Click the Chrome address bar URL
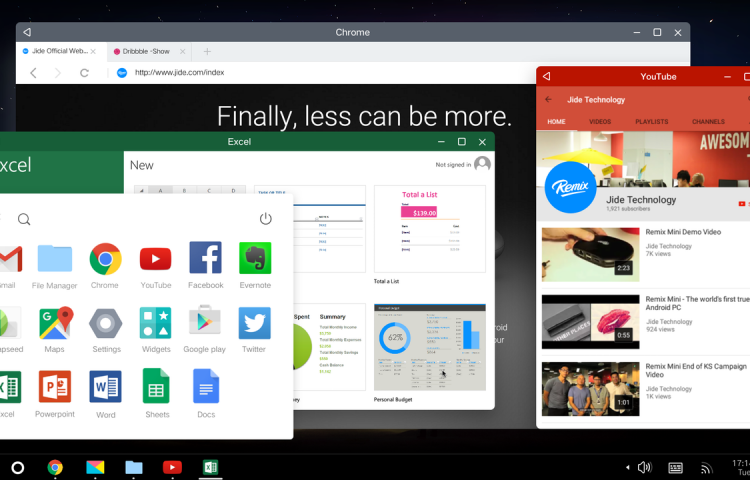This screenshot has width=750, height=480. pos(180,72)
